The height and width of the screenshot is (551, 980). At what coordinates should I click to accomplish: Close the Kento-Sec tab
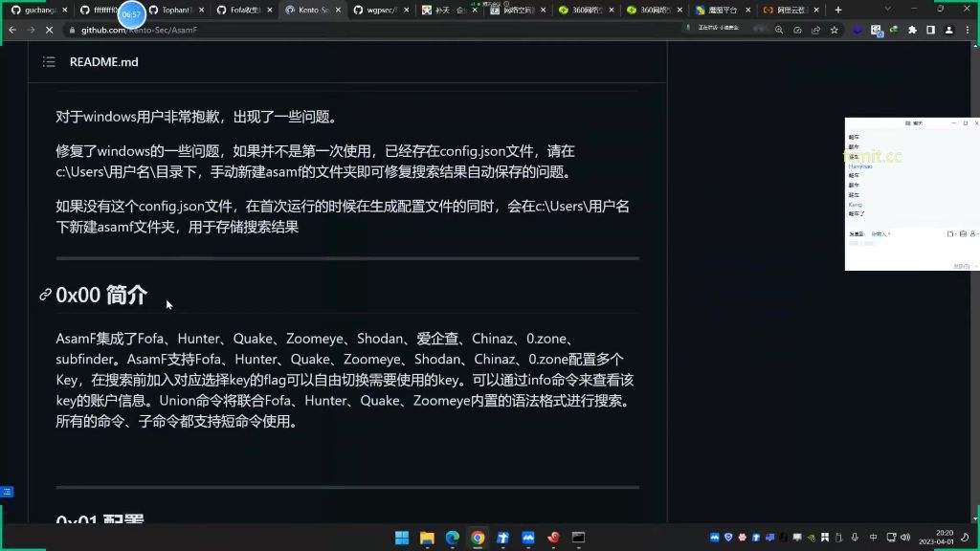click(x=338, y=10)
